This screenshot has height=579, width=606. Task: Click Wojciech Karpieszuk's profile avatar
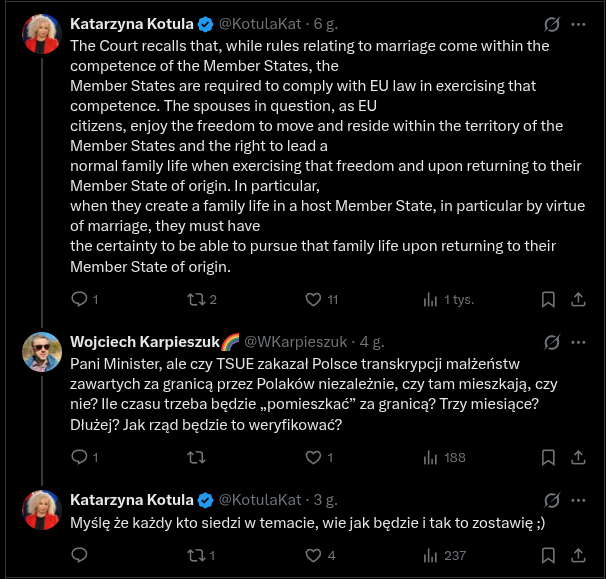point(43,352)
